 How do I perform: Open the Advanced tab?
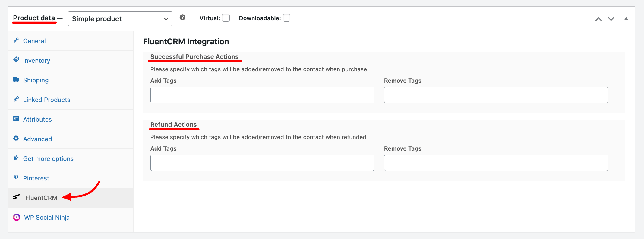tap(71, 139)
